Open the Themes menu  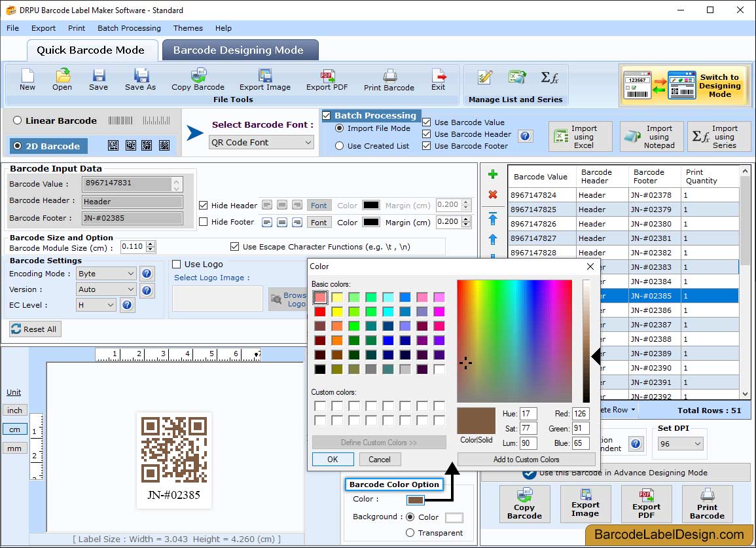click(188, 28)
